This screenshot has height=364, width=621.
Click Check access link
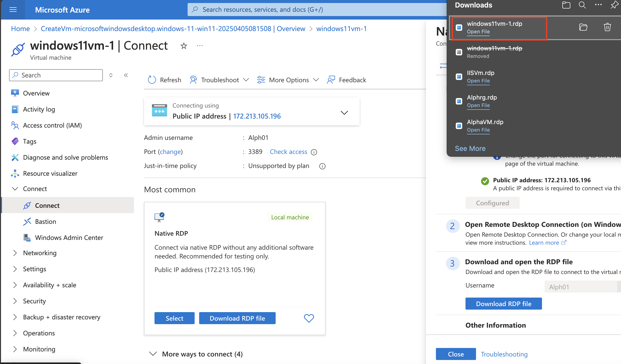pos(288,152)
